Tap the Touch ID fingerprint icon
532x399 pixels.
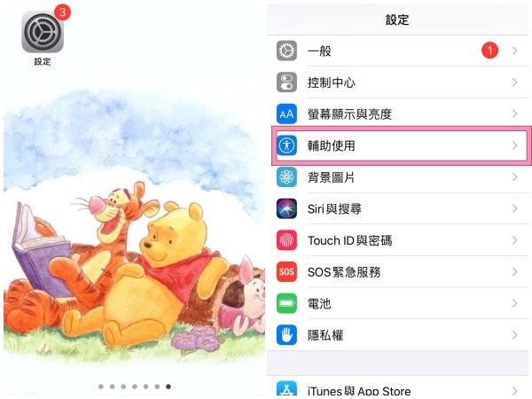[286, 240]
